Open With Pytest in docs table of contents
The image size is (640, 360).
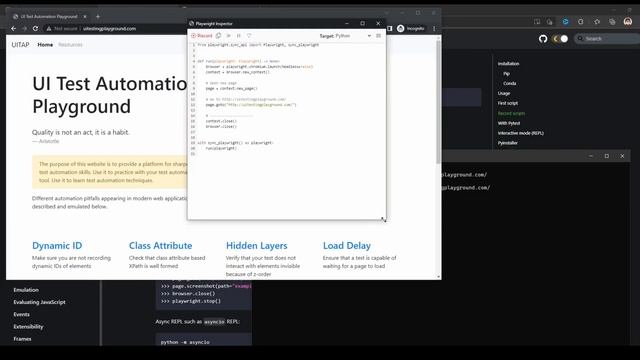(509, 123)
